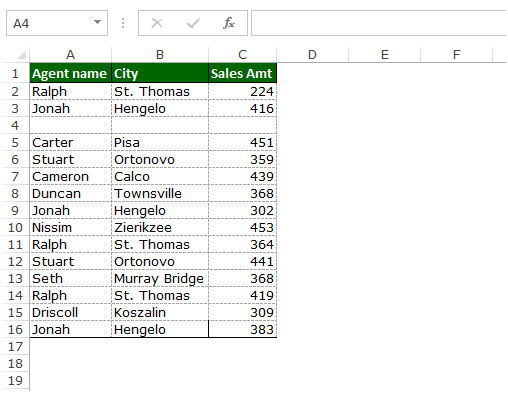Click the formula bar input area
The height and width of the screenshot is (393, 508).
click(379, 23)
